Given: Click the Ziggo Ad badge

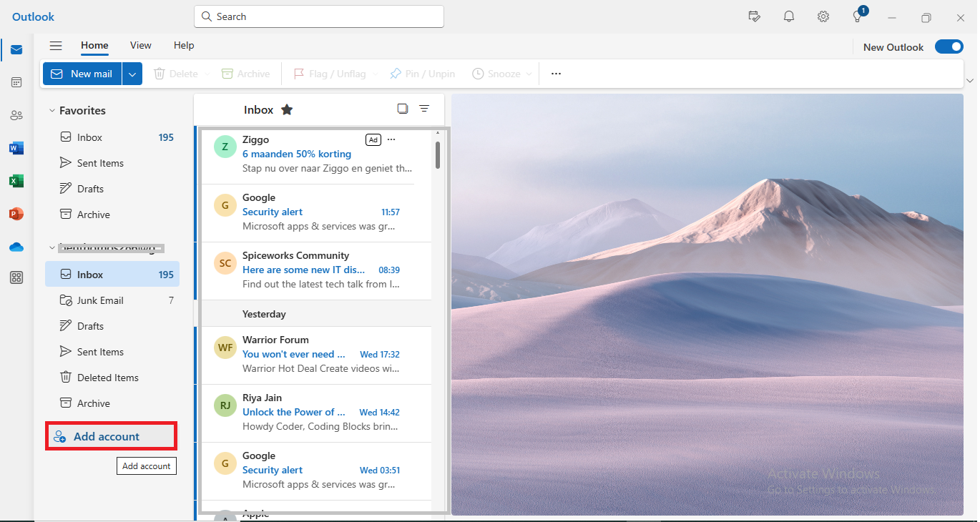Looking at the screenshot, I should pyautogui.click(x=373, y=139).
